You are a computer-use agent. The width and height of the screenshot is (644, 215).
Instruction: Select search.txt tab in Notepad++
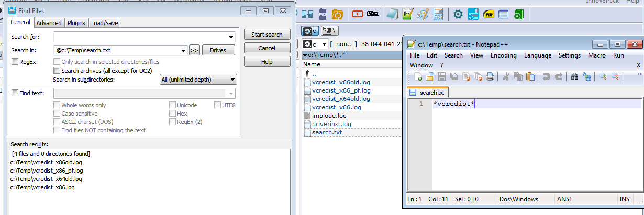pos(428,93)
